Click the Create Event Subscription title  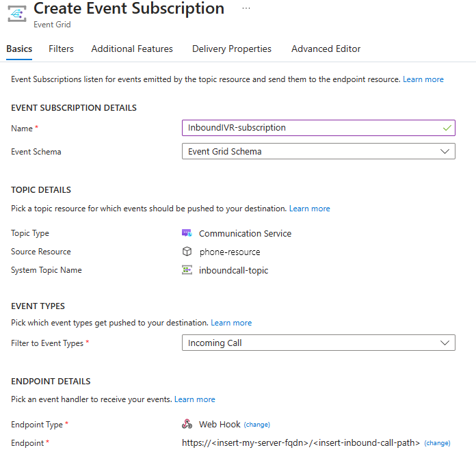coord(129,8)
